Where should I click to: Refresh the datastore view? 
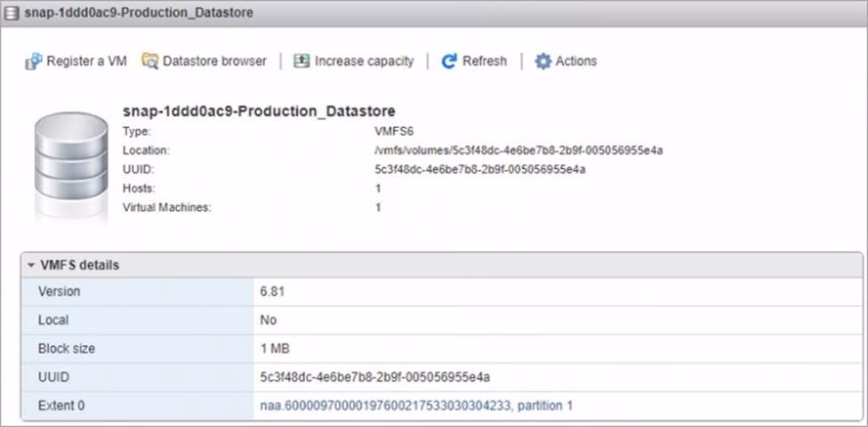[x=484, y=61]
